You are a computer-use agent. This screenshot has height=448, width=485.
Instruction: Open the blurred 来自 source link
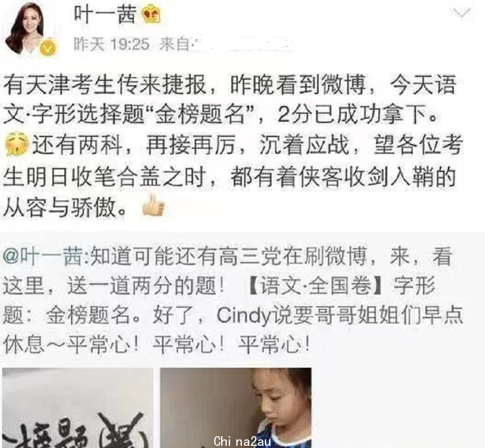[x=226, y=45]
